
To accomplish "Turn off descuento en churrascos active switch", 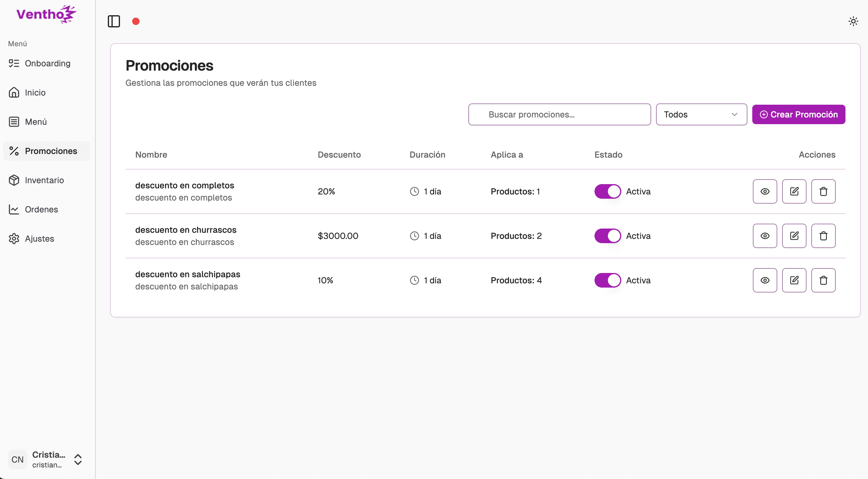I will tap(607, 236).
